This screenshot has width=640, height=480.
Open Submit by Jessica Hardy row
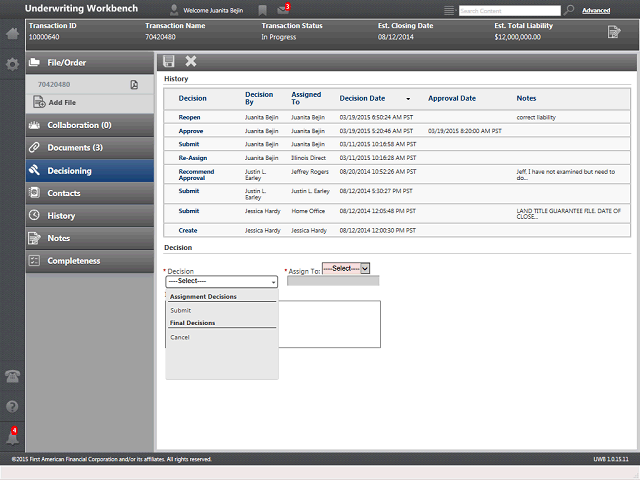[189, 211]
